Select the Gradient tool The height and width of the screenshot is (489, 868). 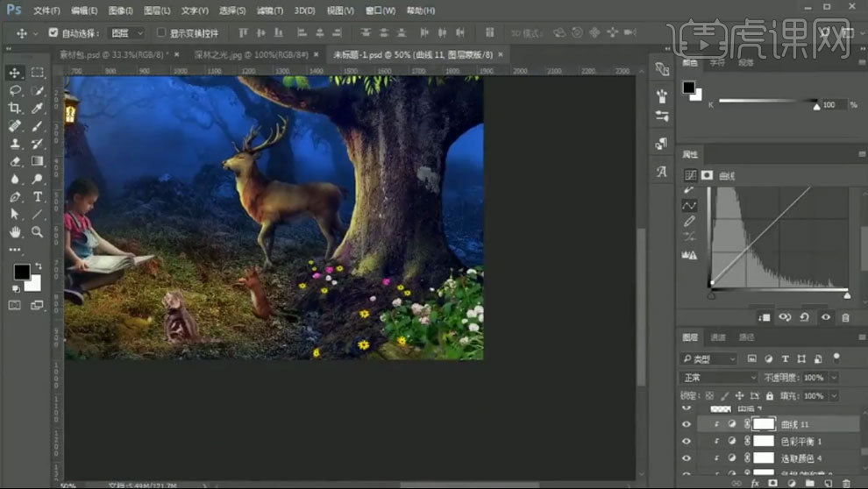pyautogui.click(x=37, y=161)
